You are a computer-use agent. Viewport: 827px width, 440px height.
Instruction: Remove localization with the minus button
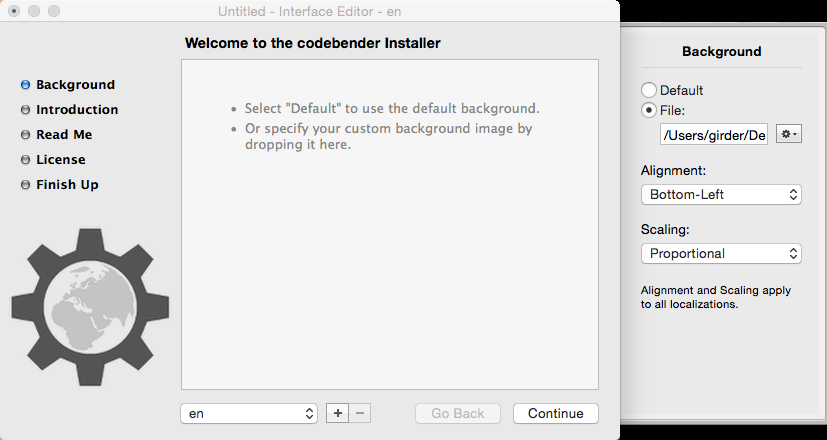[360, 413]
